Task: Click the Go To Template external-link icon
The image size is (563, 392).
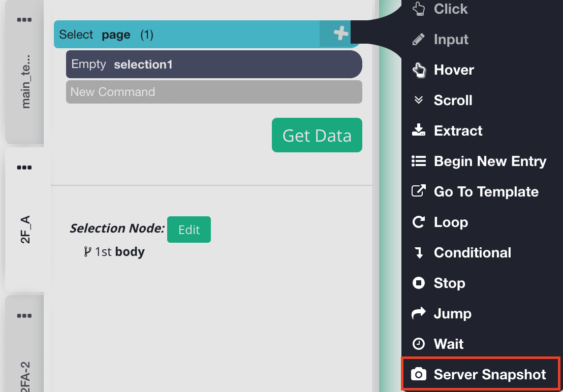Action: pyautogui.click(x=418, y=191)
